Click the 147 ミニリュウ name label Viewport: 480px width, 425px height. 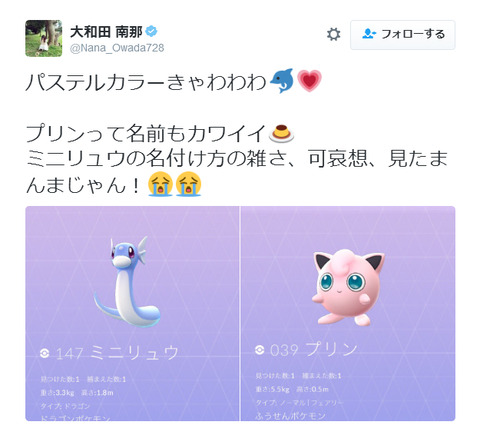coord(117,353)
